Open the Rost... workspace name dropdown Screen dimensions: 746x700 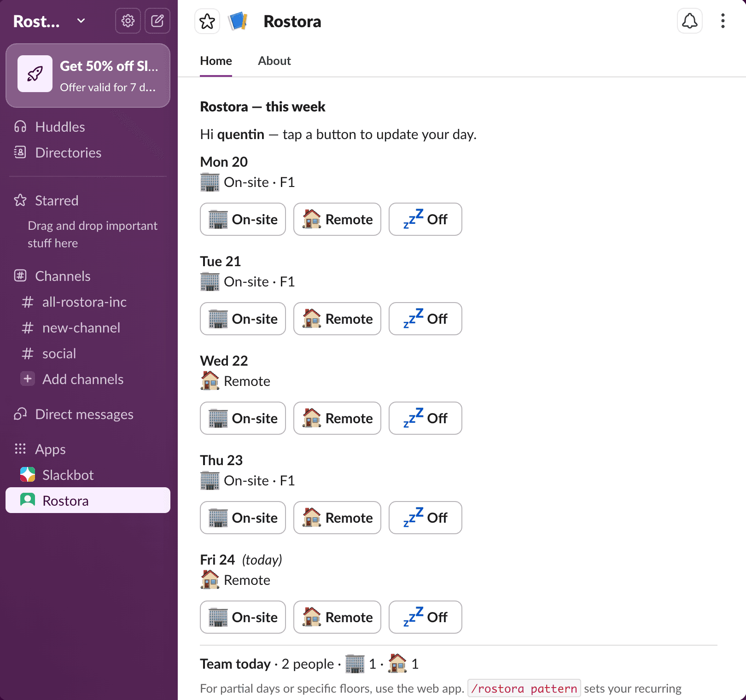tap(49, 21)
